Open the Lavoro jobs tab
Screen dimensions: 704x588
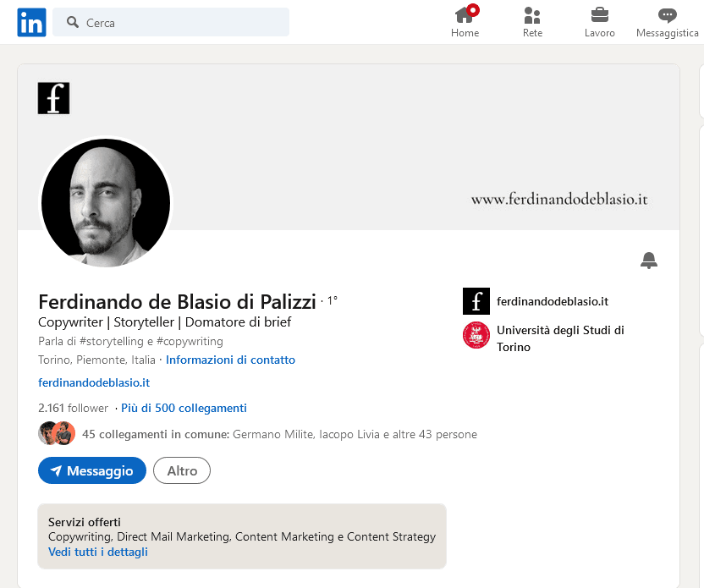click(599, 21)
